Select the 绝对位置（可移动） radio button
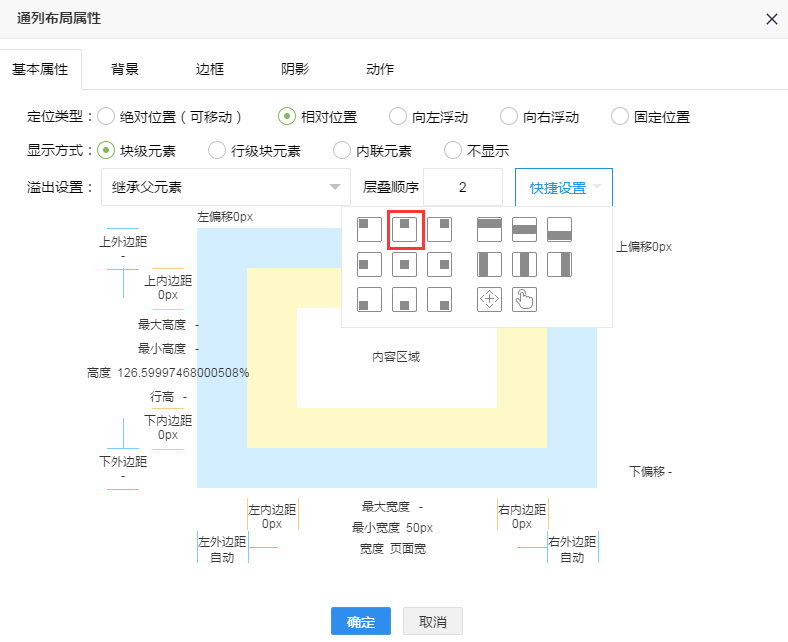 tap(106, 116)
